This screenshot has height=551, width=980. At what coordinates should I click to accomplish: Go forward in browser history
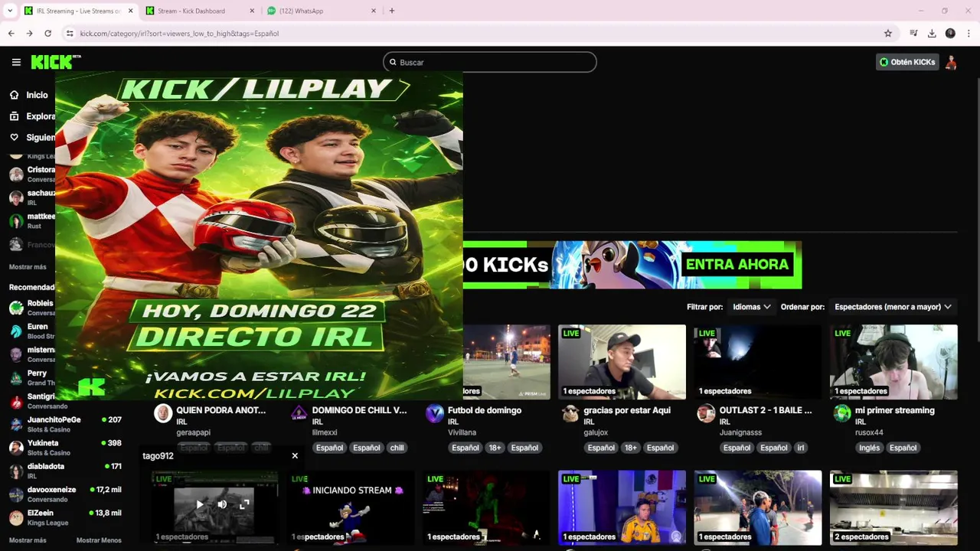[29, 34]
